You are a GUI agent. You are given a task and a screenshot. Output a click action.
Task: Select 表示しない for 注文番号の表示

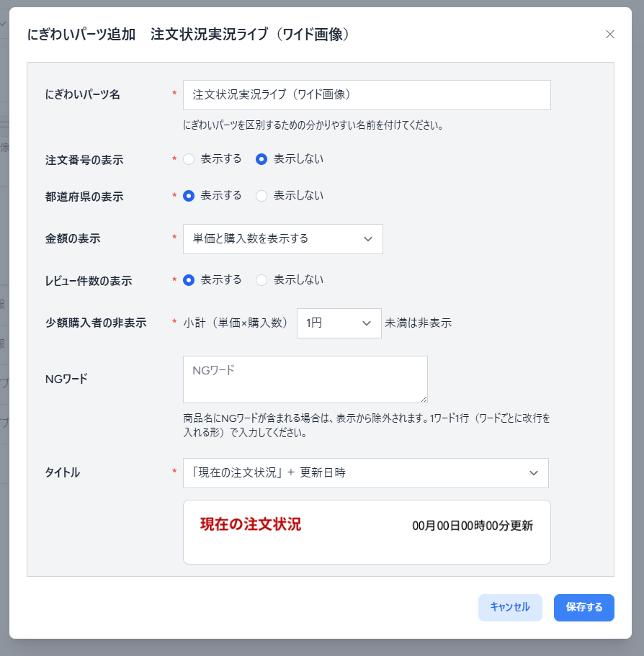(262, 159)
